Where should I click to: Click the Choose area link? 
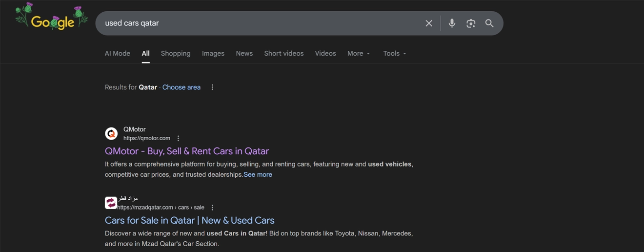pos(181,87)
